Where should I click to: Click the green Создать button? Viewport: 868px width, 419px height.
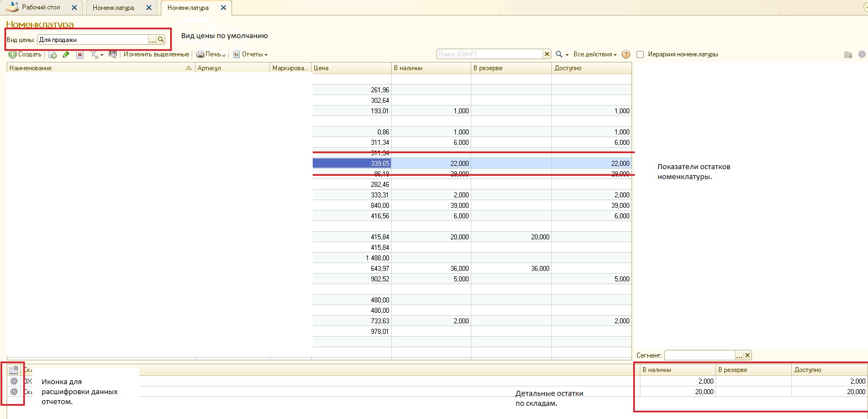click(25, 54)
